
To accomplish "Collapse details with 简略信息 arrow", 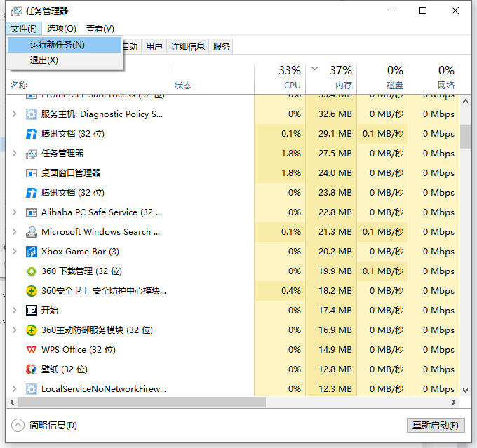I will coord(18,425).
